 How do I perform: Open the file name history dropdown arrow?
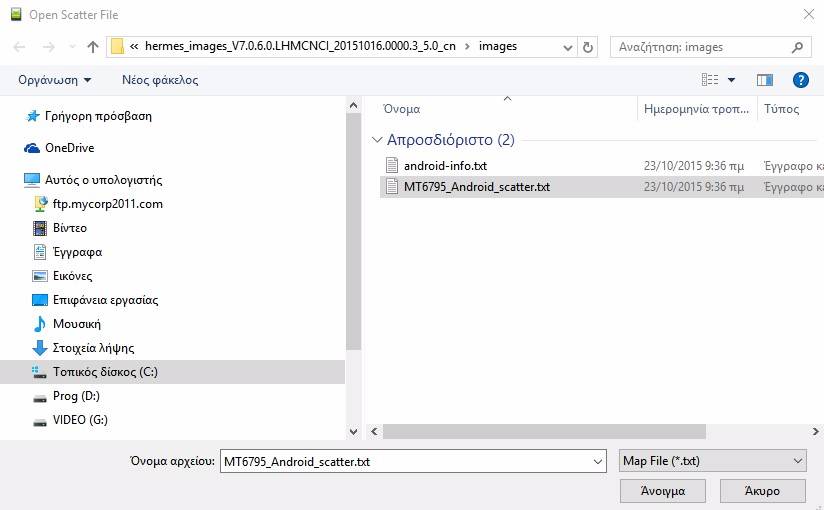tap(598, 461)
